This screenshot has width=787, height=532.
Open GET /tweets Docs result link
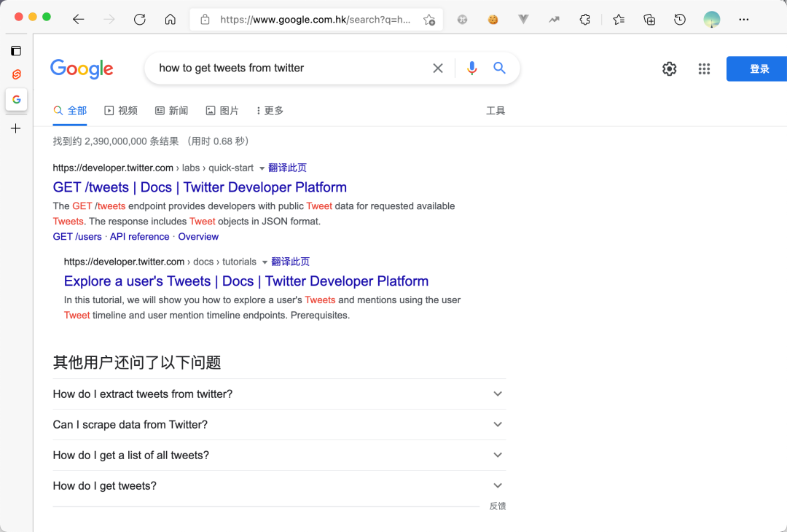click(x=200, y=187)
